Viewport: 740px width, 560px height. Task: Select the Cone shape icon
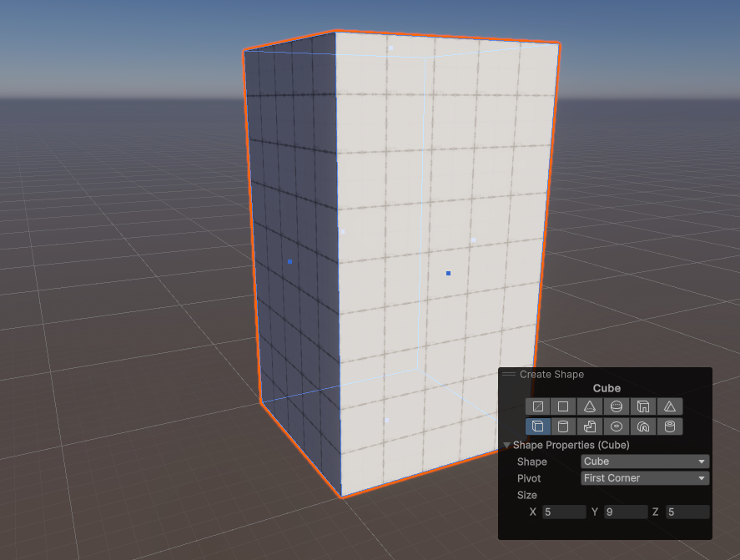click(590, 406)
